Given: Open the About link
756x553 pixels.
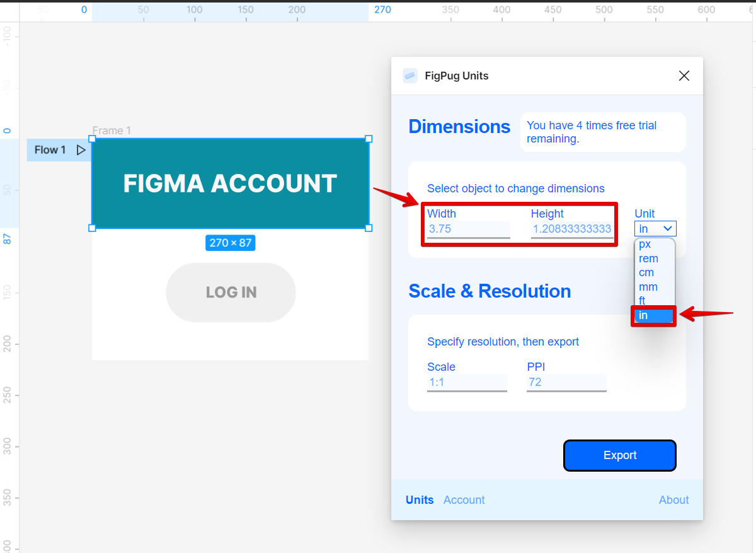Looking at the screenshot, I should point(673,500).
